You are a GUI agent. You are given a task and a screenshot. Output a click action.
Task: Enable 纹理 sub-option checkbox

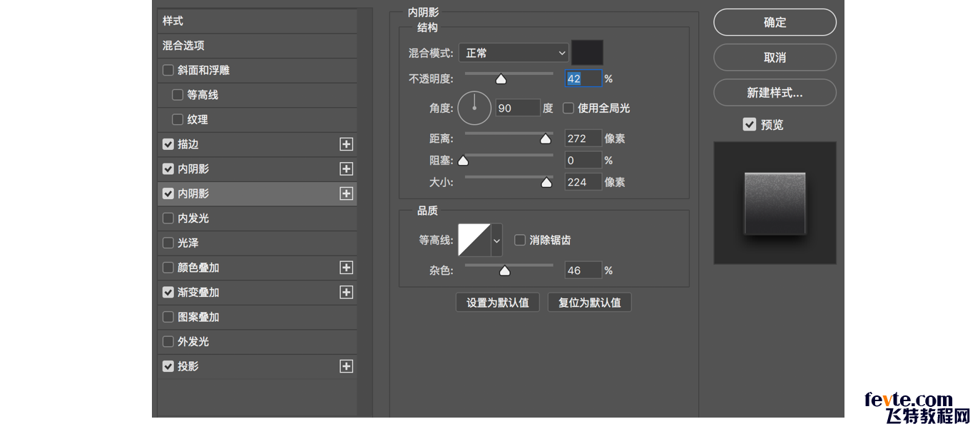(178, 119)
